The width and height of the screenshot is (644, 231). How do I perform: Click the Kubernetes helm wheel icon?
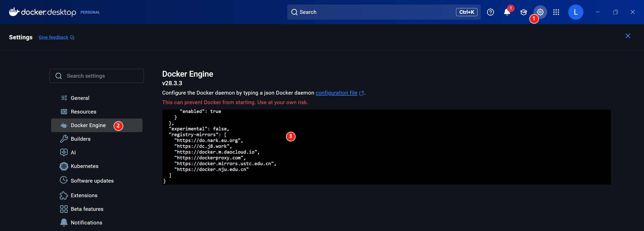[x=64, y=166]
